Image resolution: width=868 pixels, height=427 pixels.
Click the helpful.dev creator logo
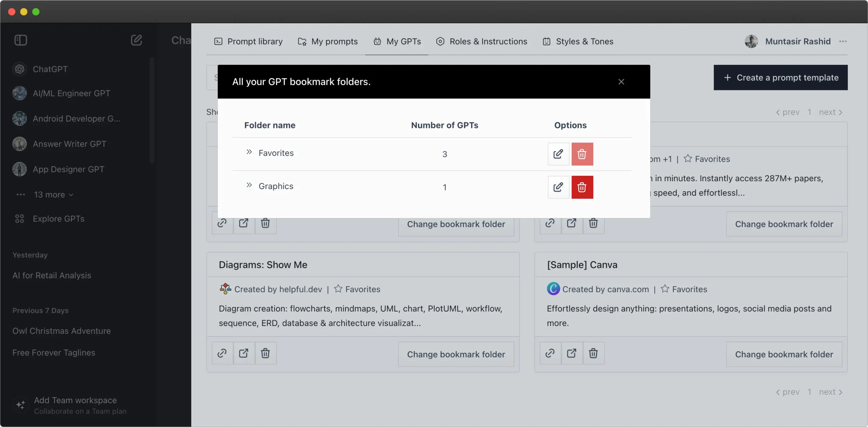[225, 289]
